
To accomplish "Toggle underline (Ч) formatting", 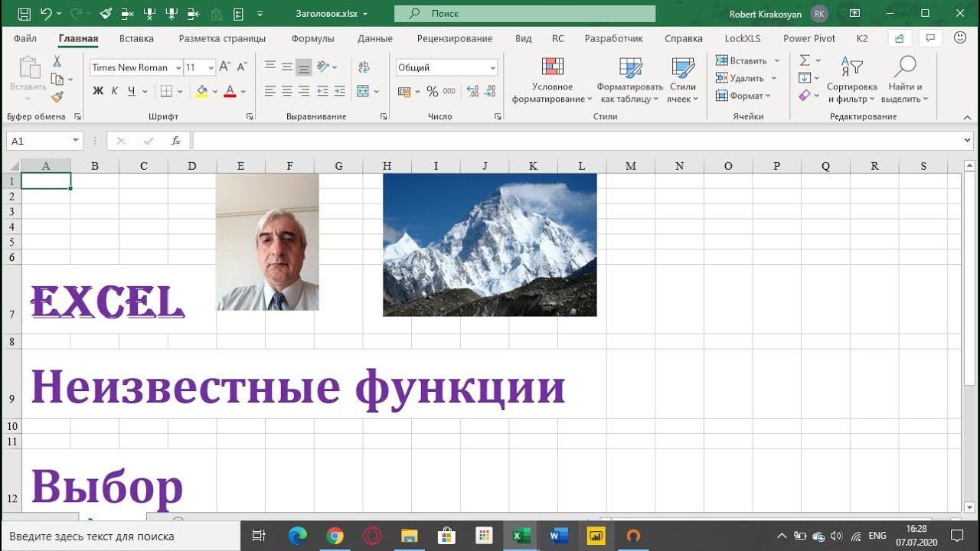I will tap(132, 91).
